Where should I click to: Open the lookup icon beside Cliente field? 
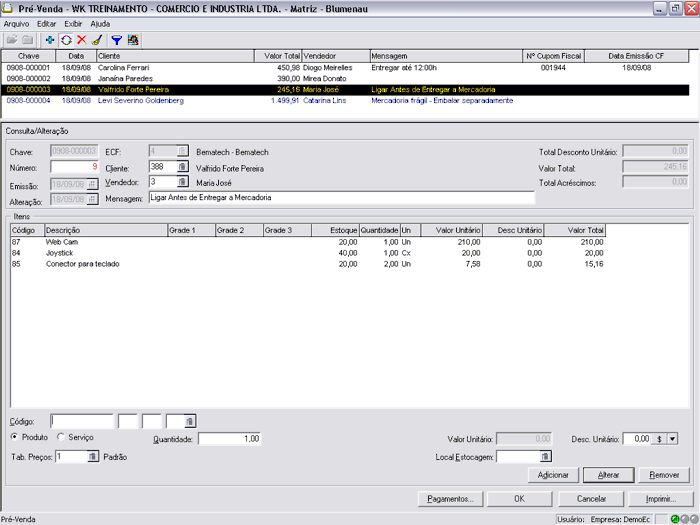(183, 167)
